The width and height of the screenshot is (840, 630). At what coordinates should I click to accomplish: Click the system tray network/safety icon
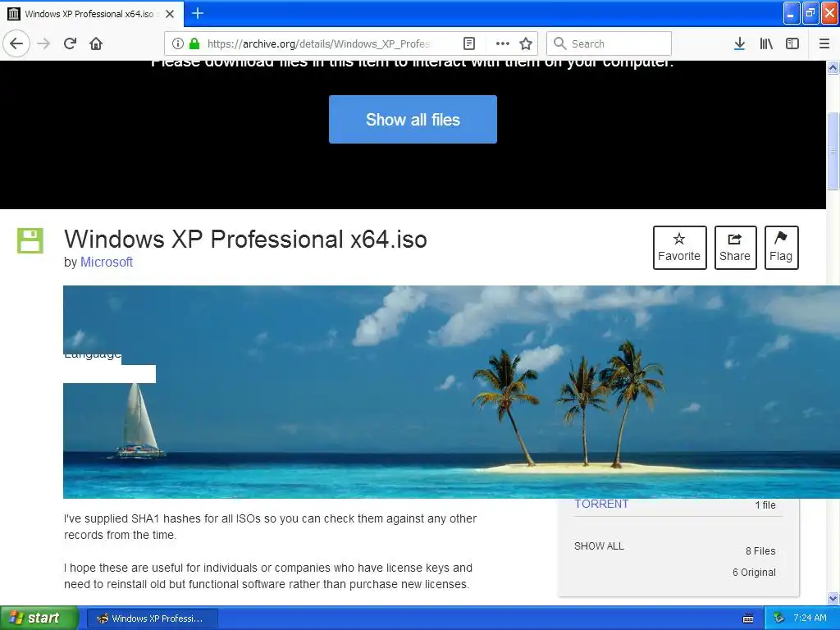(779, 618)
